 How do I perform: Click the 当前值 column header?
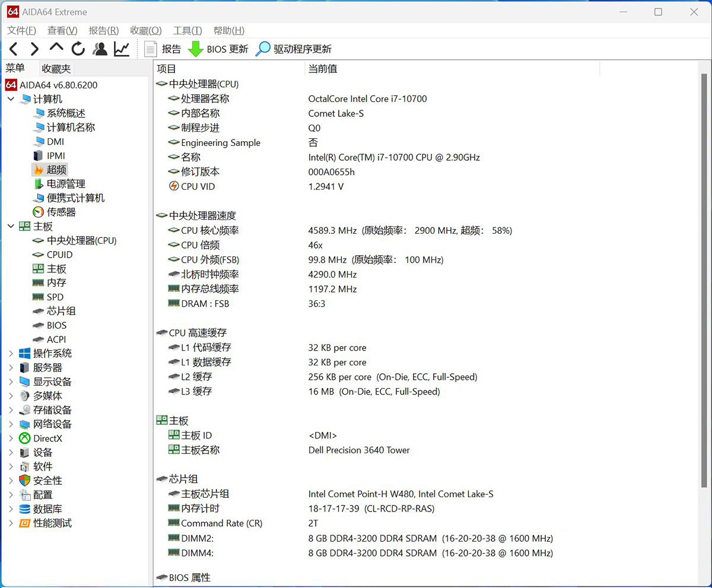point(323,69)
